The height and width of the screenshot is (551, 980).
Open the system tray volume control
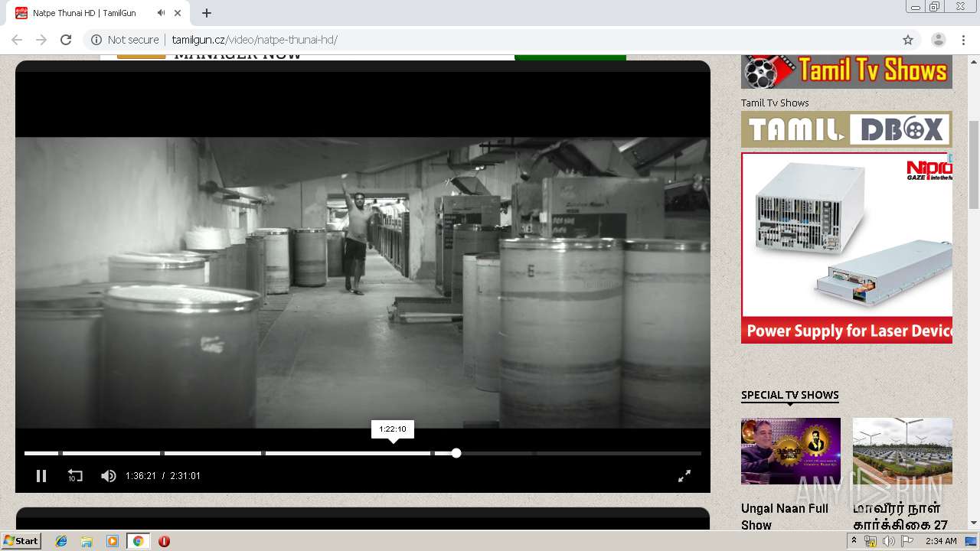point(888,541)
